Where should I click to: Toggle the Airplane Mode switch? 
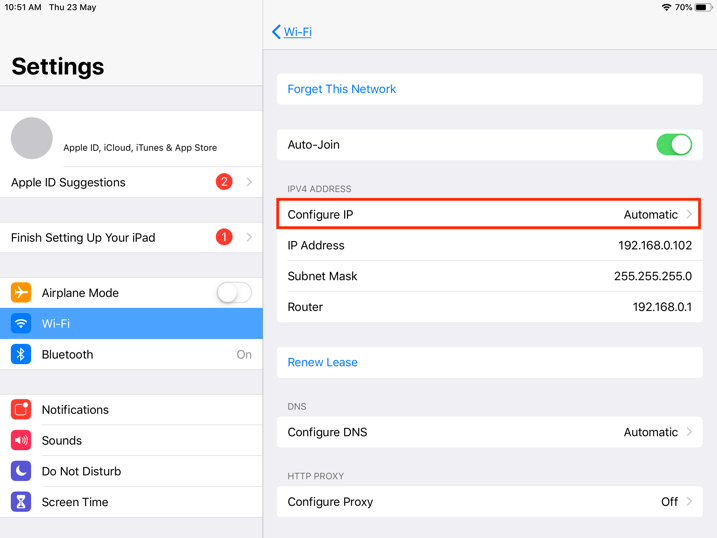click(x=234, y=293)
